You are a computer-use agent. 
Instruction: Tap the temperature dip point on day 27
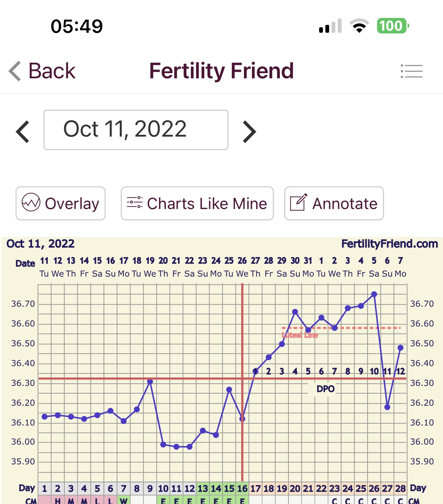coord(387,407)
